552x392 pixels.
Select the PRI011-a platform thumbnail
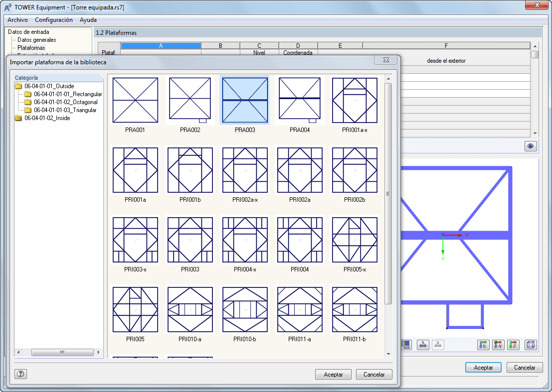[300, 310]
